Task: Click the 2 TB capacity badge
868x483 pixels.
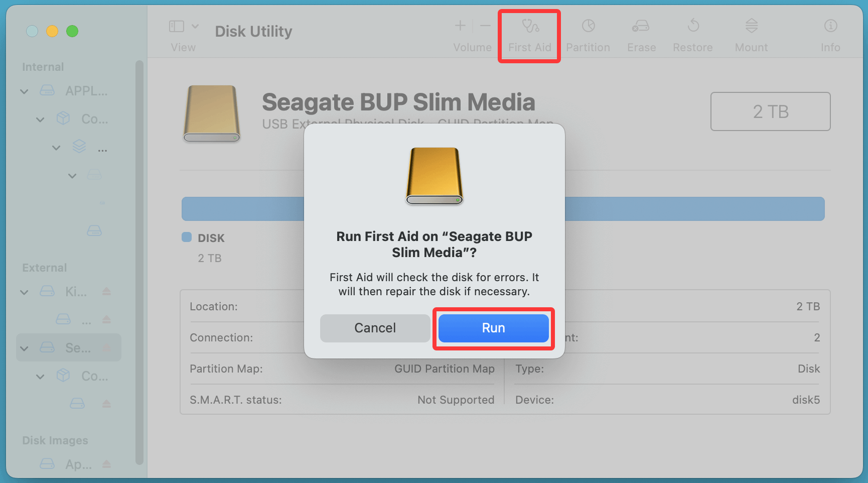Action: (770, 111)
